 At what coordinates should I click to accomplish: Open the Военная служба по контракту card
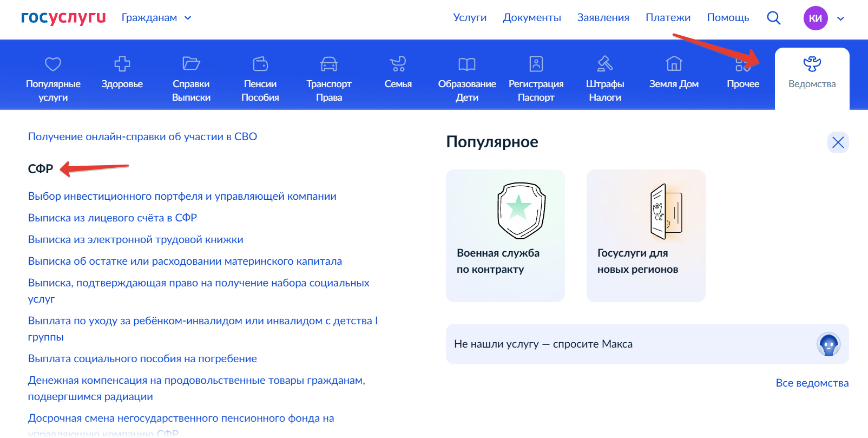coord(505,236)
